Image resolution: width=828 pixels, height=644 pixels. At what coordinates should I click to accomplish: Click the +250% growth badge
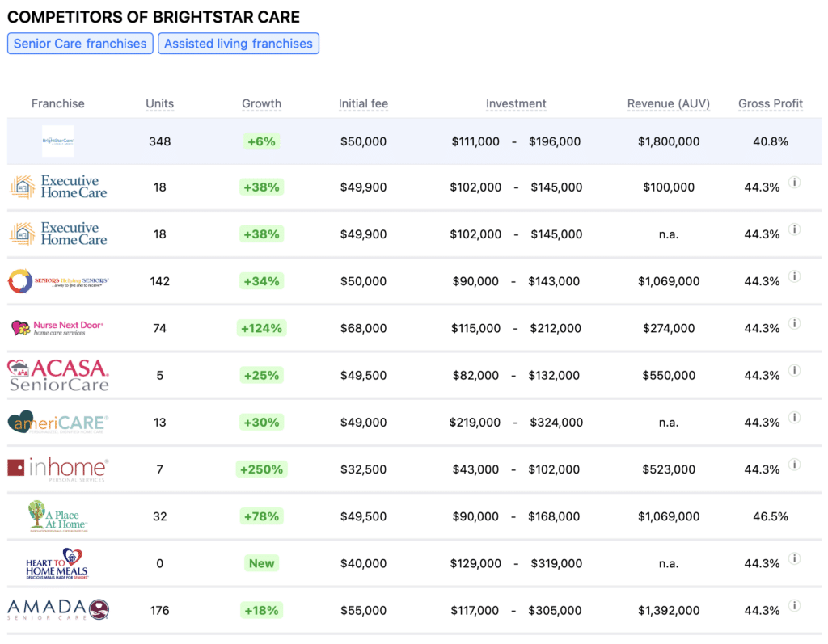click(x=261, y=469)
